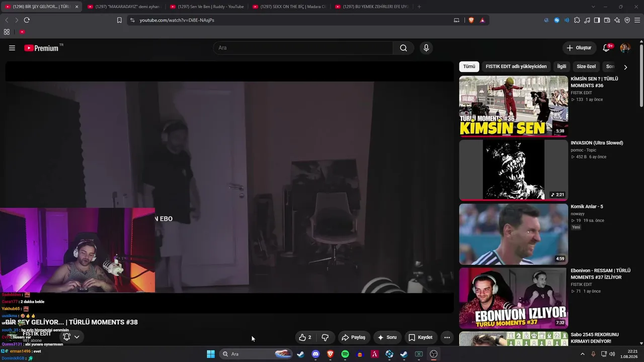Expand subscription notification options chevron
This screenshot has height=362, width=644.
coord(76,337)
